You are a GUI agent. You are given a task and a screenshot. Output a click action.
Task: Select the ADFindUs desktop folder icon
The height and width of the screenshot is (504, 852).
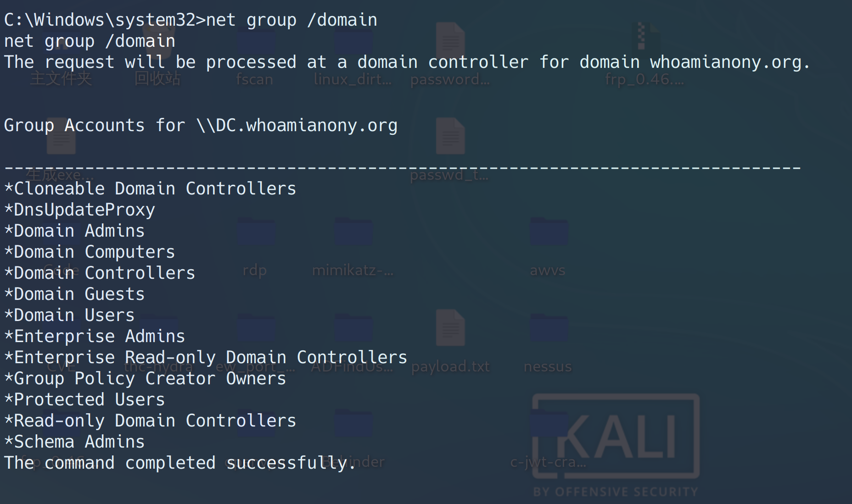coord(353,330)
